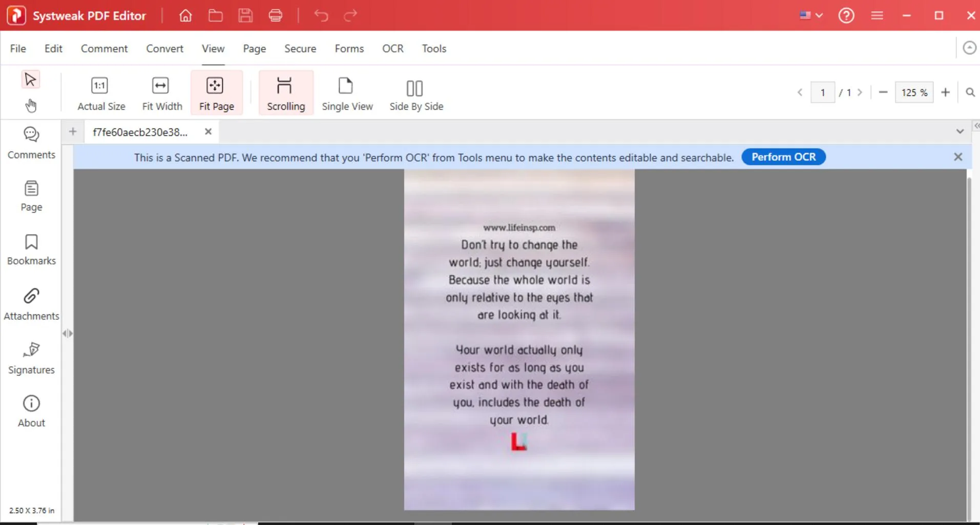Edit the page number input field
The height and width of the screenshot is (525, 980).
coord(823,92)
